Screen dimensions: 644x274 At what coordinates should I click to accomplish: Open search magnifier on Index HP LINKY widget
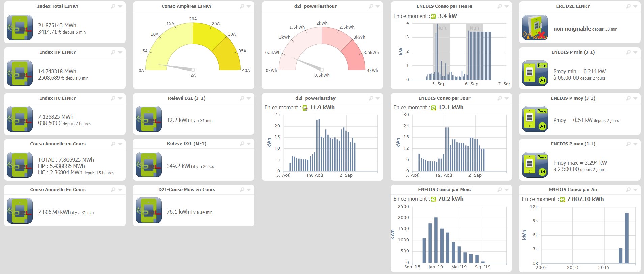tap(113, 52)
